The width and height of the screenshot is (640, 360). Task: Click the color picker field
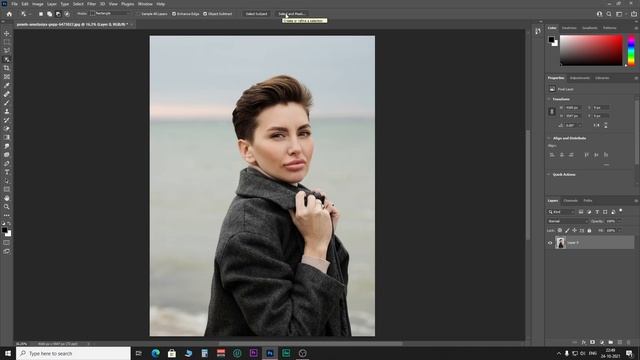click(591, 50)
